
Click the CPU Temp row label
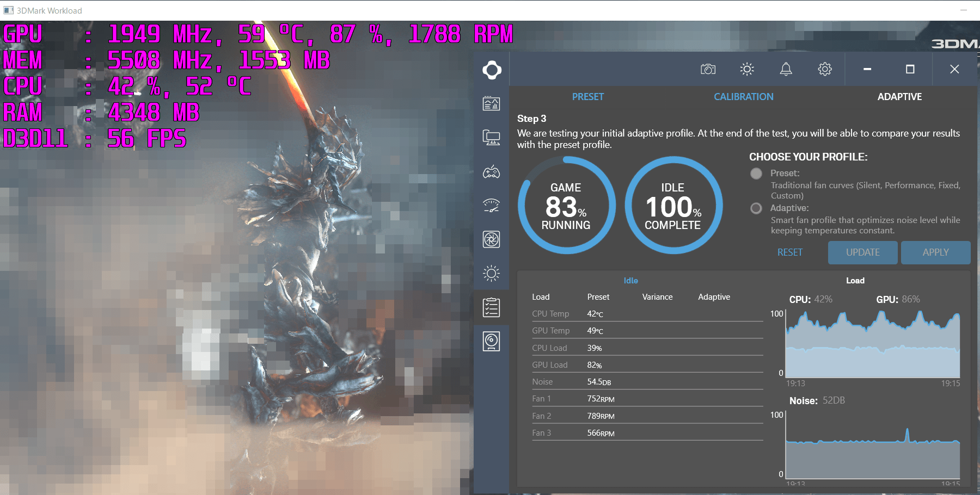550,314
